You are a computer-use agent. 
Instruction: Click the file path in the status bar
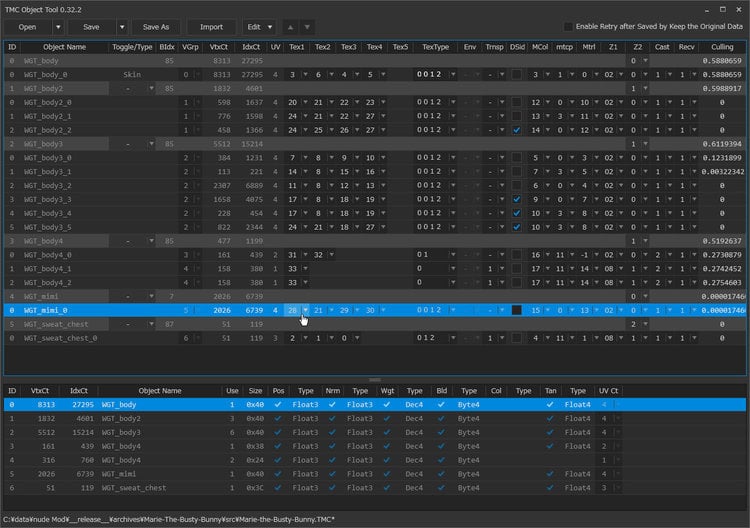(169, 519)
